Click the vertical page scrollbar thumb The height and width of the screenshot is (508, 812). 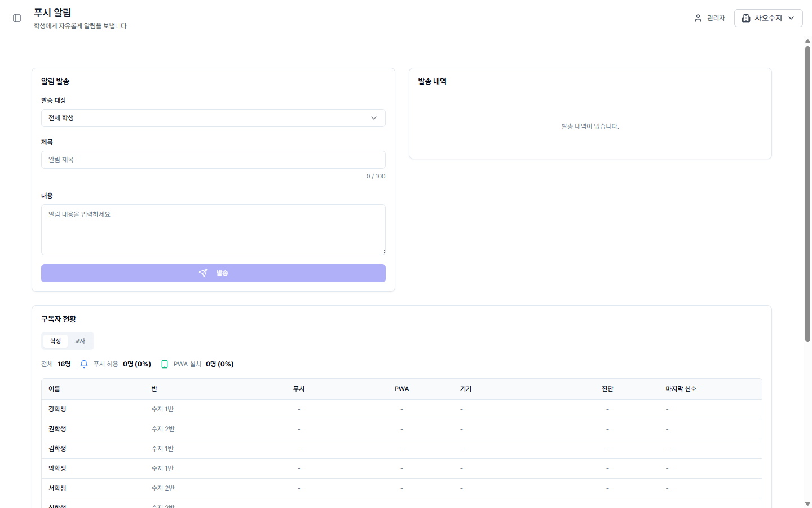point(807,194)
